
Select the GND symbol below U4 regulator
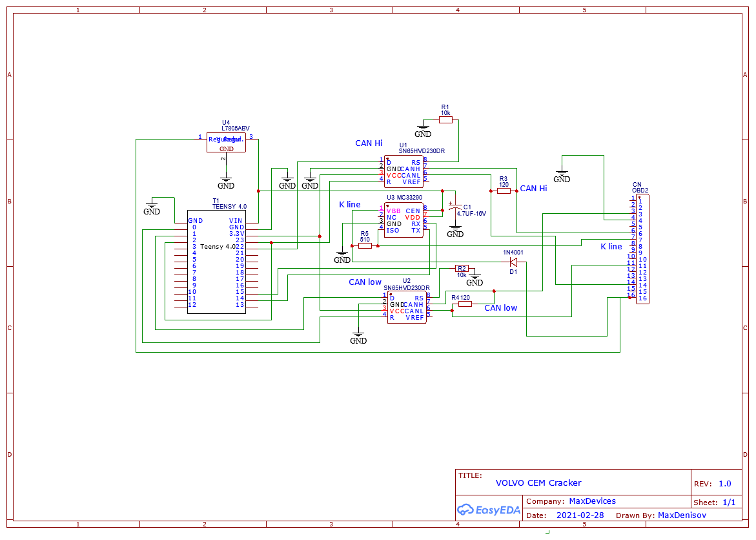click(x=226, y=184)
